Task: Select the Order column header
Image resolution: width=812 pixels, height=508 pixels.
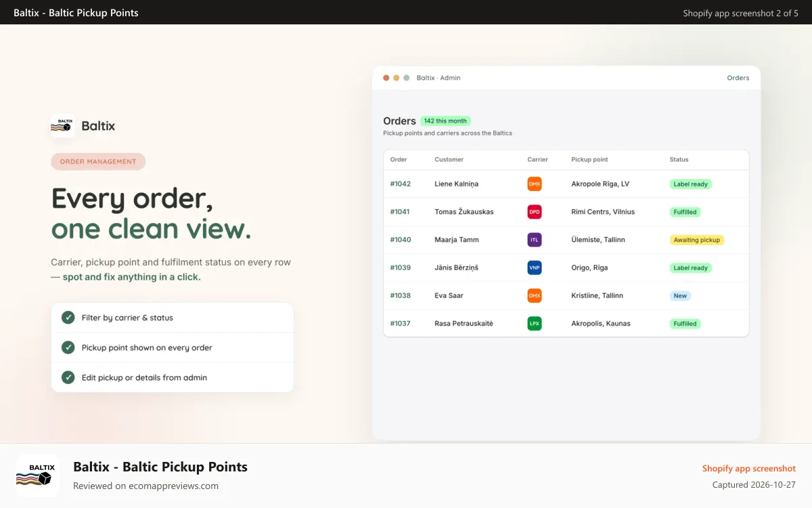Action: 399,160
